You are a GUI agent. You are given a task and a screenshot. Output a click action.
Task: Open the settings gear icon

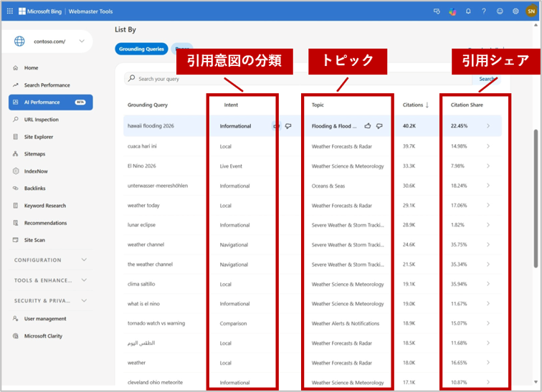tap(515, 11)
